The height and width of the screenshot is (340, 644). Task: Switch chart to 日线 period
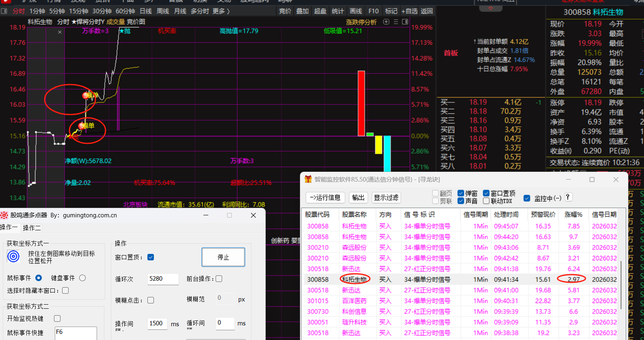point(145,11)
